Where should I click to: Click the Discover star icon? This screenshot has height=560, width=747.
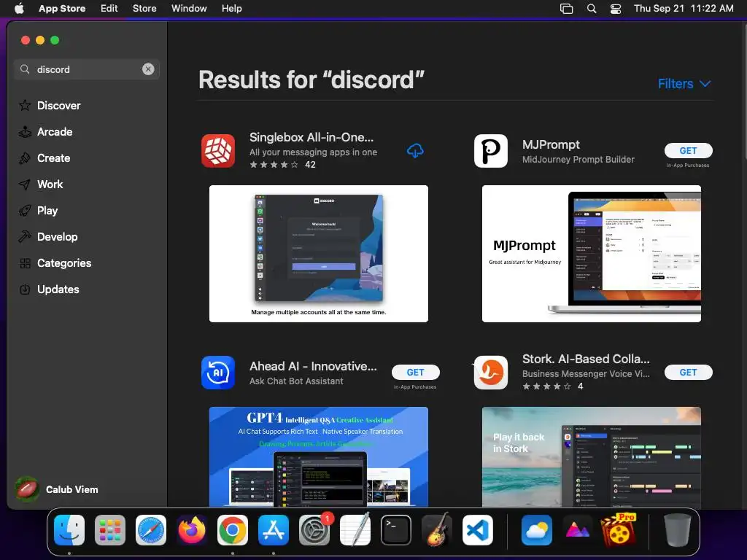(x=25, y=105)
